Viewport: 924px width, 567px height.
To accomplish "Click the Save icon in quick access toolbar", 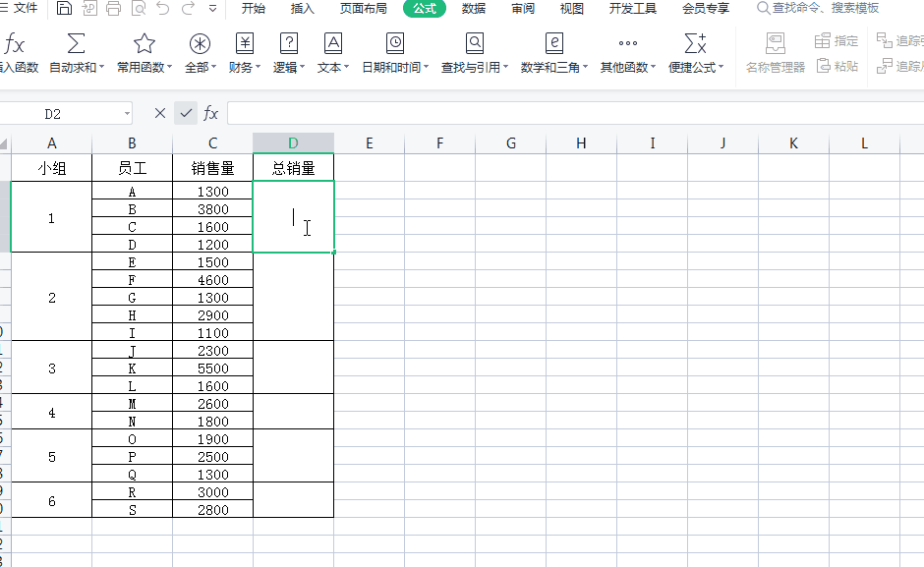I will (x=64, y=8).
